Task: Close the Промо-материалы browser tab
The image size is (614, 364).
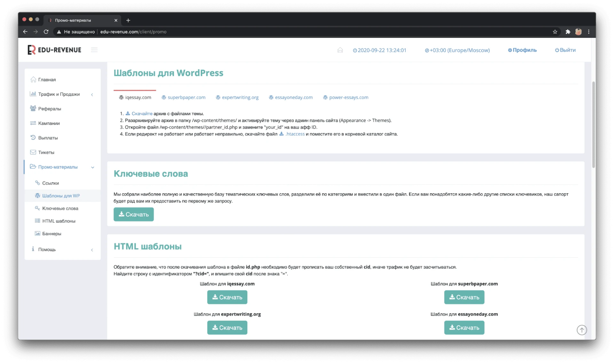Action: tap(116, 20)
